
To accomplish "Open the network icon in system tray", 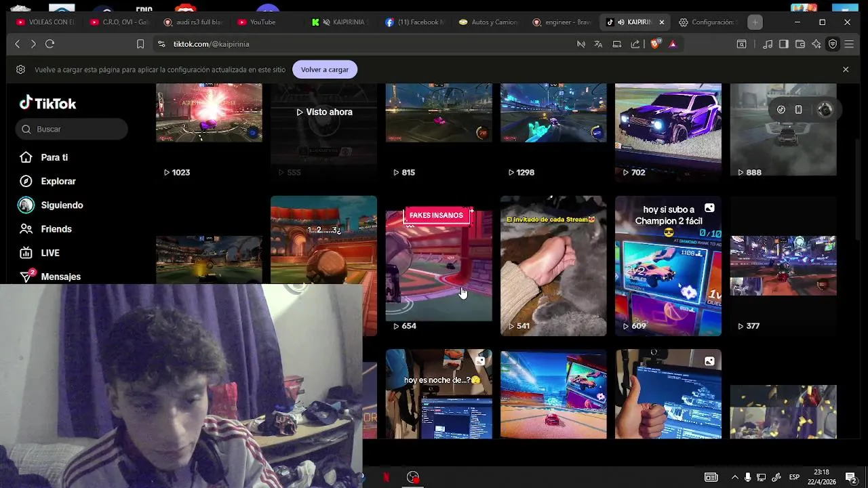I will tap(761, 477).
